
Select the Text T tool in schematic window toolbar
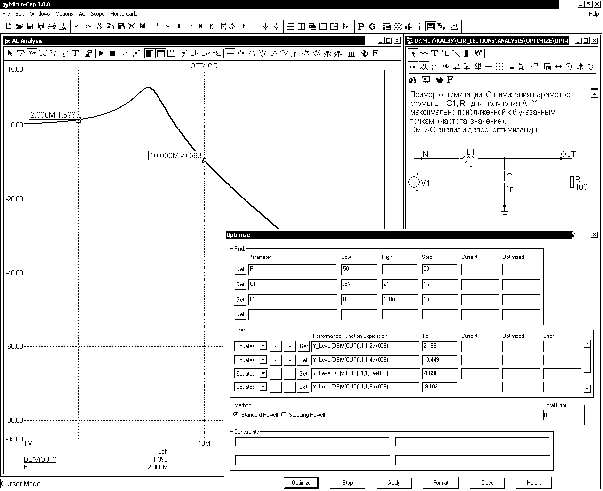coord(435,53)
